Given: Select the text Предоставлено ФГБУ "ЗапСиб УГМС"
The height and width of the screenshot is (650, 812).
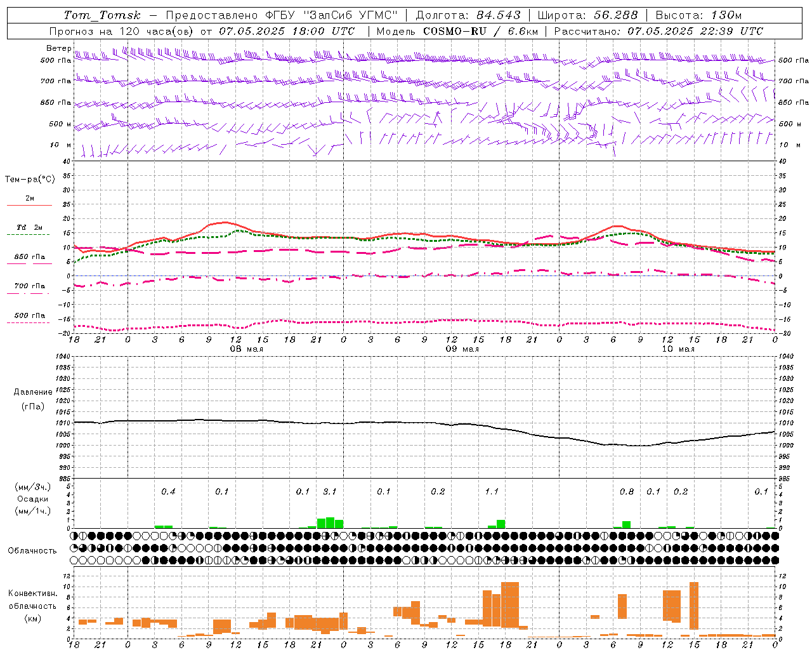Looking at the screenshot, I should coord(281,15).
